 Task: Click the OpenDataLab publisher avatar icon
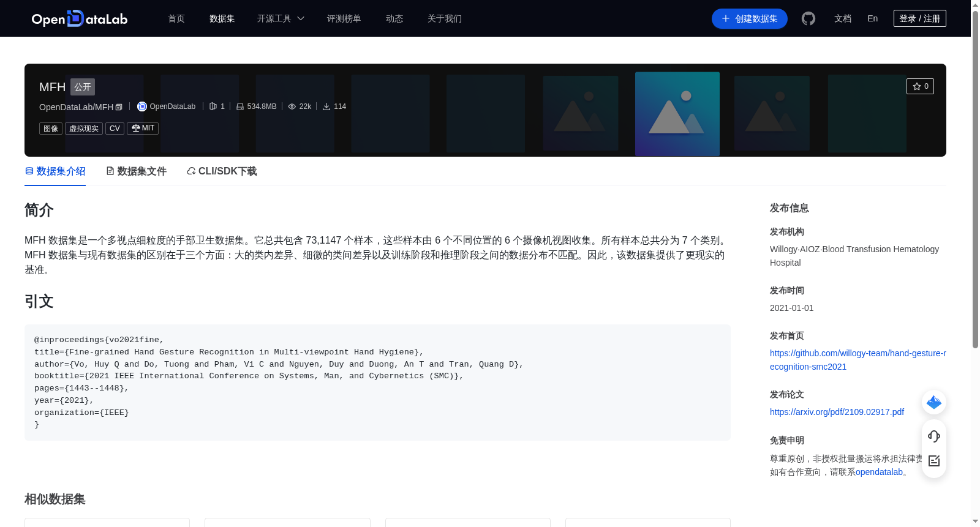tap(142, 107)
